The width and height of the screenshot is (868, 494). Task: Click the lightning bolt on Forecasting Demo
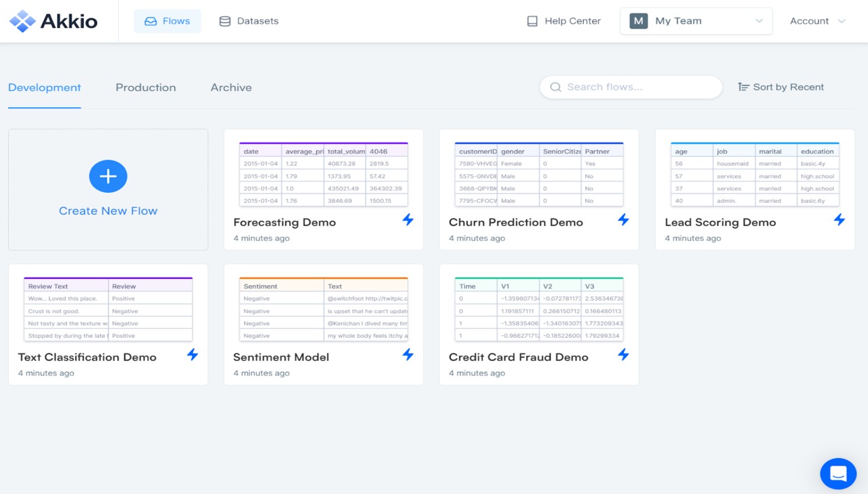click(408, 220)
